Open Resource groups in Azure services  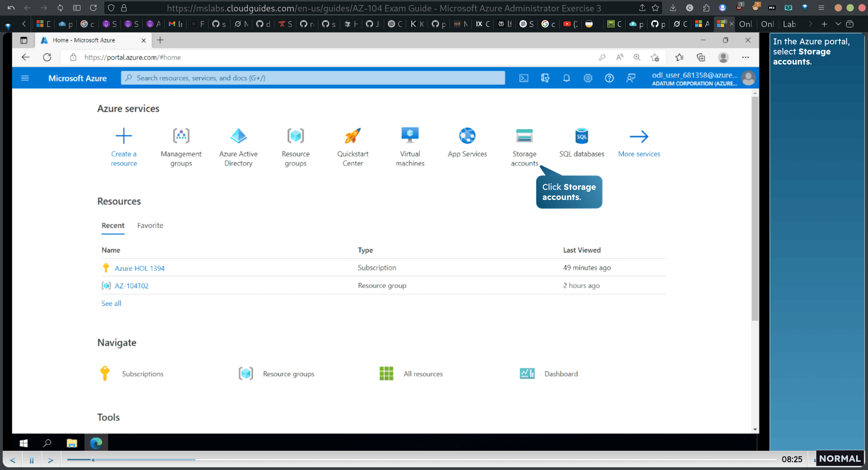click(x=295, y=147)
